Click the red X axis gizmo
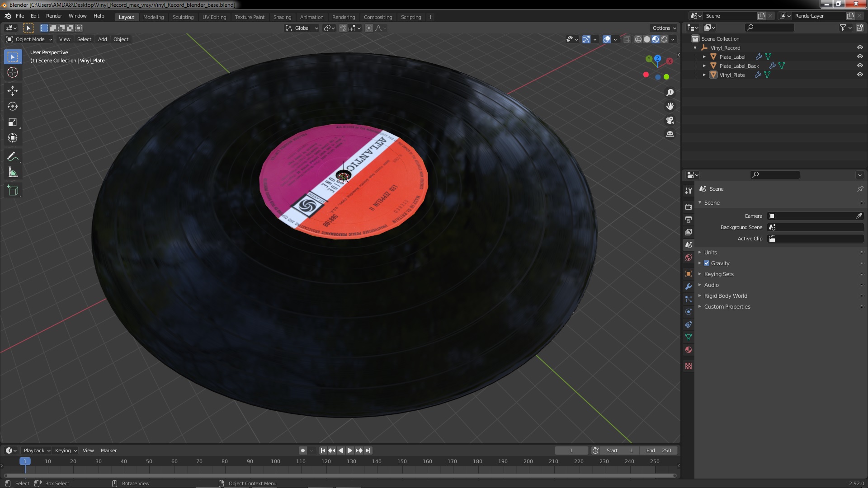The height and width of the screenshot is (488, 868). (670, 61)
